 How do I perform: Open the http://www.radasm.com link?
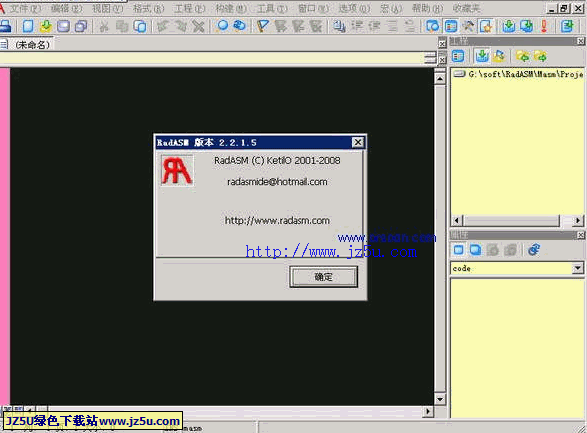pos(277,220)
